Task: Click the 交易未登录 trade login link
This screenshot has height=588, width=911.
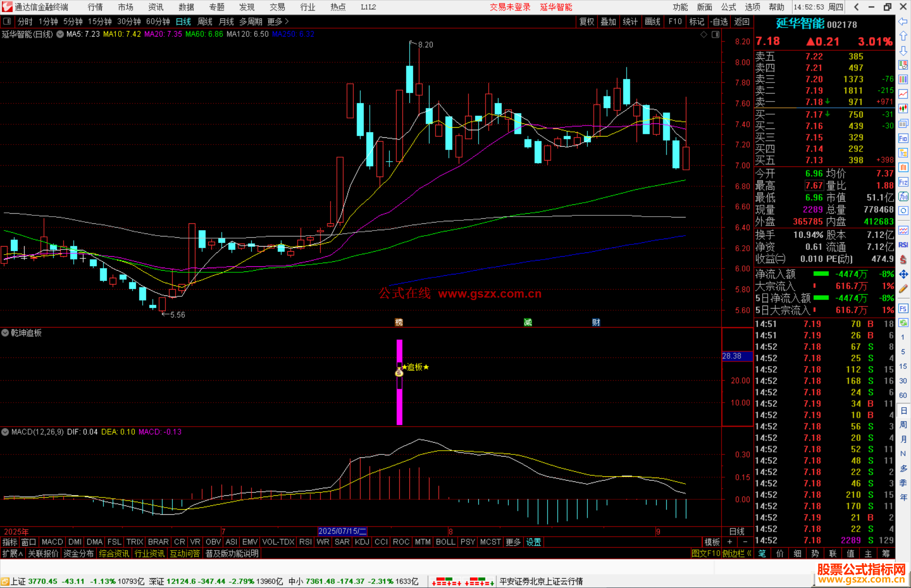Action: click(x=510, y=7)
